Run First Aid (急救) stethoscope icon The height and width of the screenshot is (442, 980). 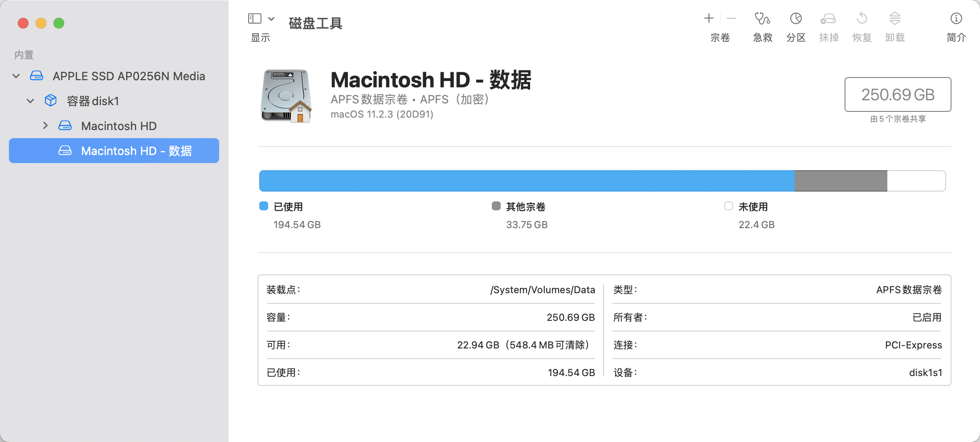[762, 18]
